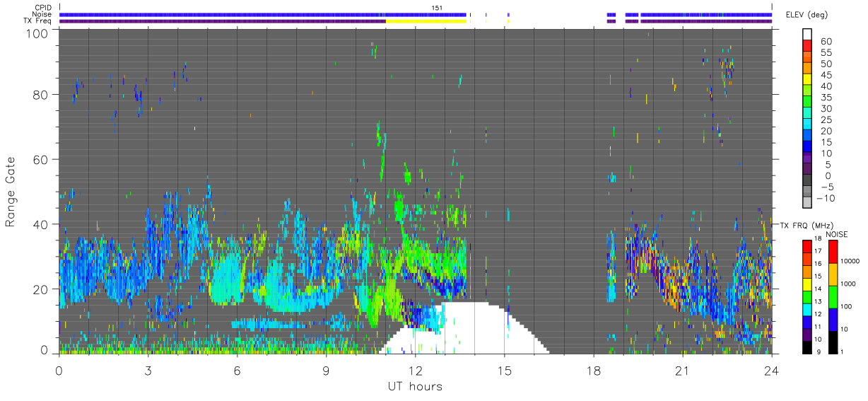Image resolution: width=868 pixels, height=401 pixels.
Task: Click the red top cell of TX FRQ bar
Action: tap(808, 247)
